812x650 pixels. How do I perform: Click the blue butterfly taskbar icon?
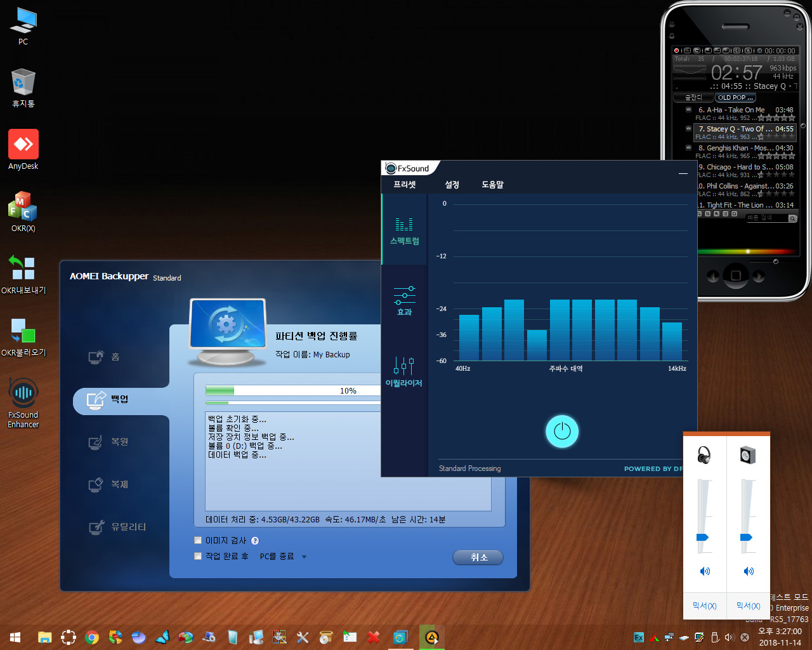[x=162, y=637]
